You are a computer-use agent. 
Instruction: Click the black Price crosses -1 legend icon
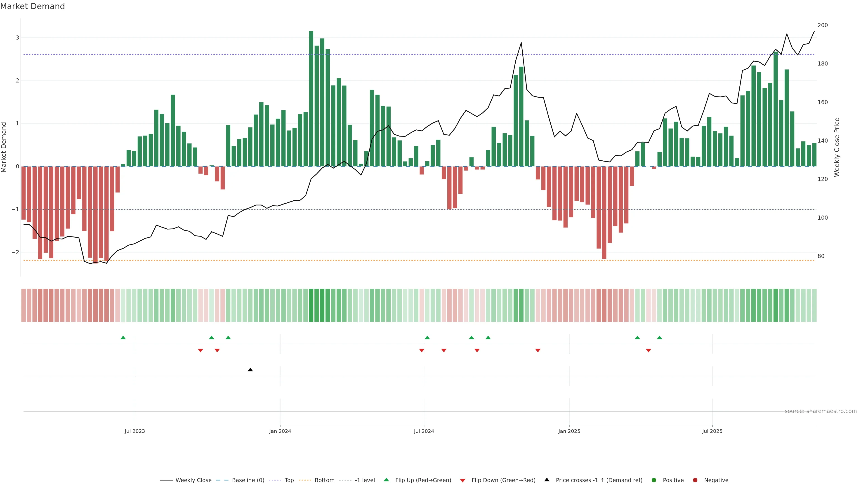pyautogui.click(x=547, y=480)
